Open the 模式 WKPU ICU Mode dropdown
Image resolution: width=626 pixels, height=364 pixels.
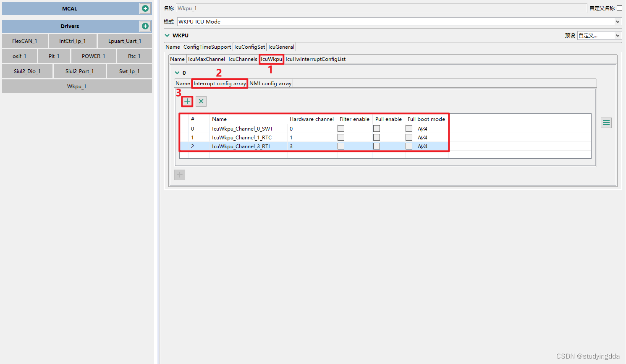[399, 21]
